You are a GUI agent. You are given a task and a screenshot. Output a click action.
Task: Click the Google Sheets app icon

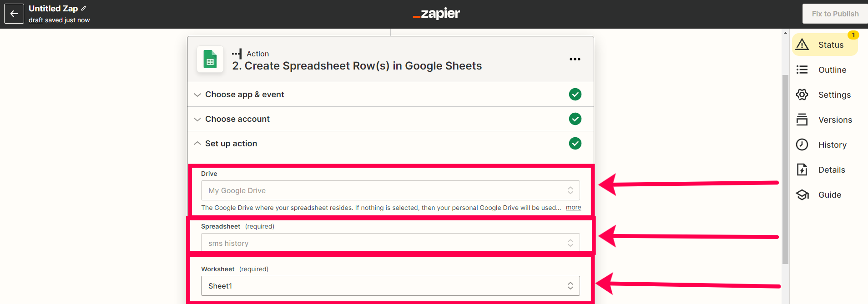210,59
